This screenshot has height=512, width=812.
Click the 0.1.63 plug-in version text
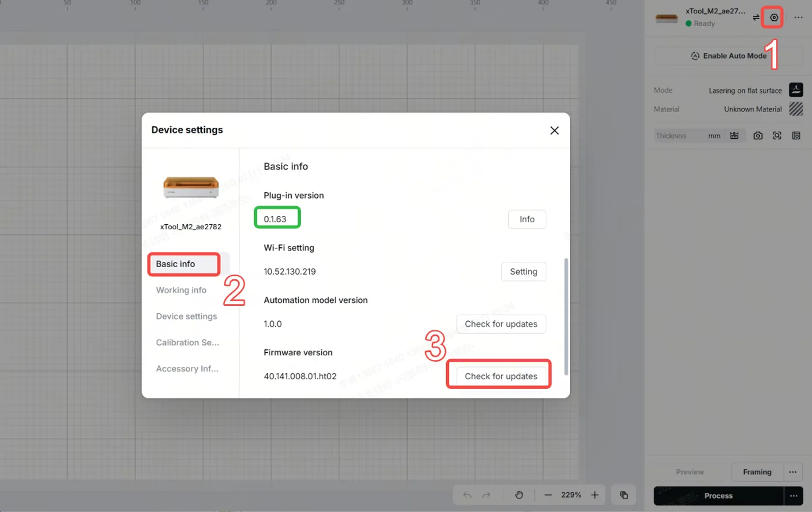pos(275,219)
